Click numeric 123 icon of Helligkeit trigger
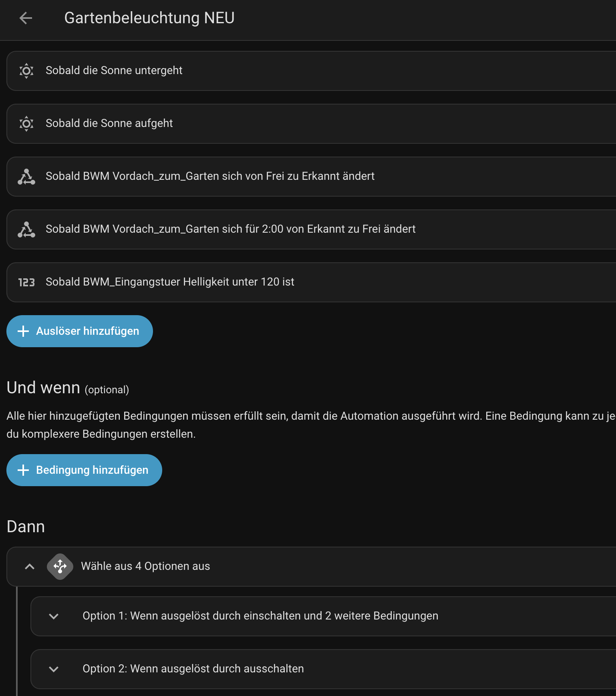 pyautogui.click(x=26, y=282)
